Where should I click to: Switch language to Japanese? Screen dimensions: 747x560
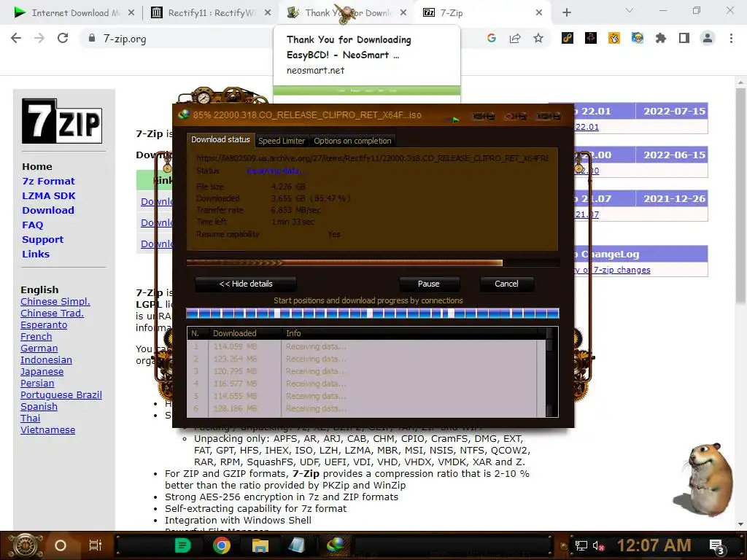tap(42, 371)
